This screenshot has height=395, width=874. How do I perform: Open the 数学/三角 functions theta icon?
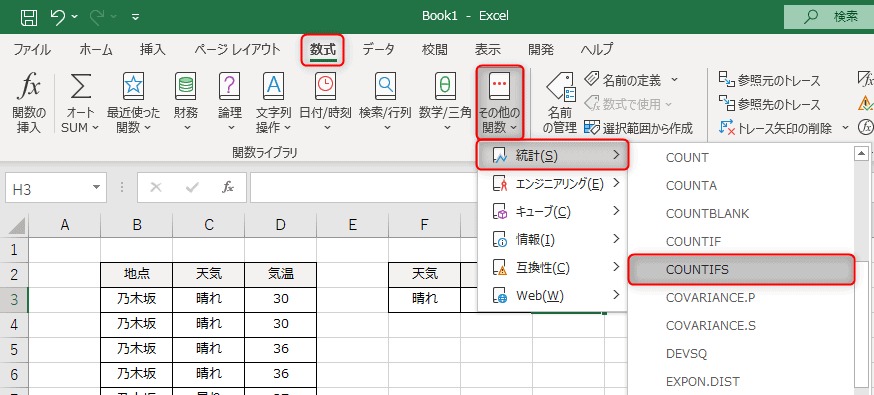[x=445, y=86]
